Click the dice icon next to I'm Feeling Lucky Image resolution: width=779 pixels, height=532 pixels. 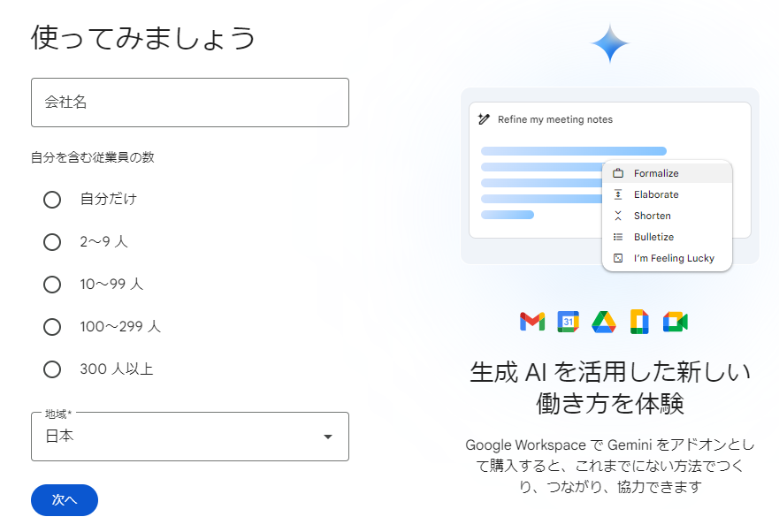click(618, 258)
